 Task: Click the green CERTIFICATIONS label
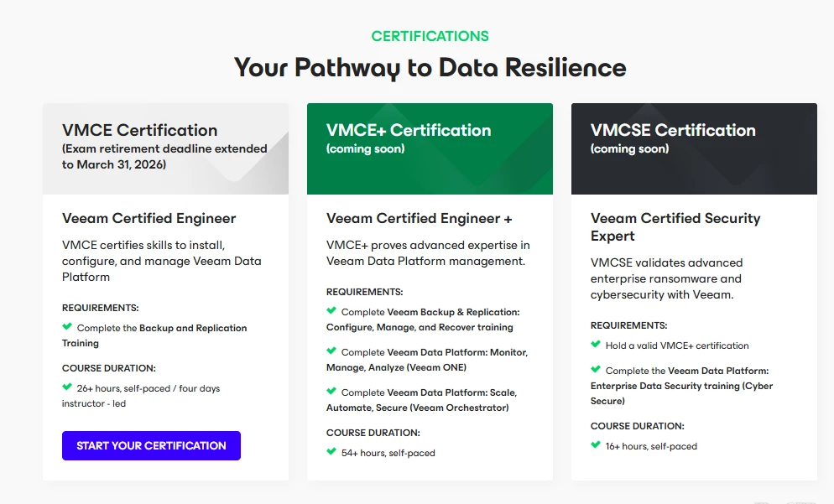tap(430, 36)
